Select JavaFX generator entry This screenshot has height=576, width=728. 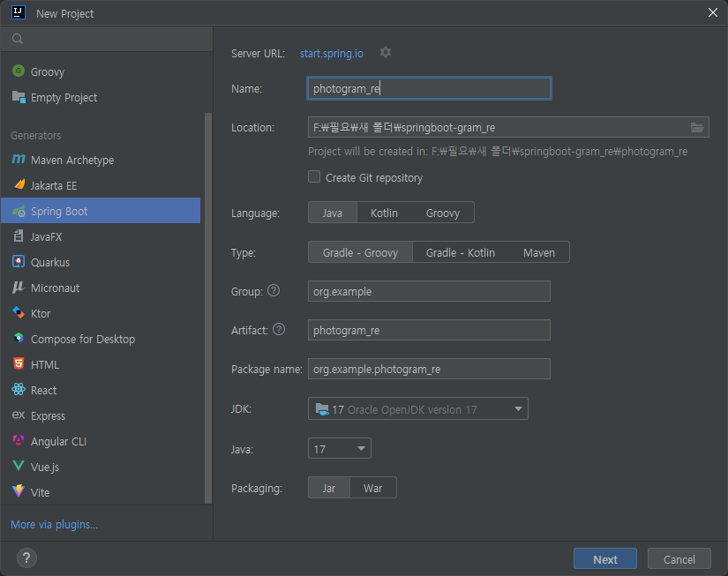(x=101, y=236)
